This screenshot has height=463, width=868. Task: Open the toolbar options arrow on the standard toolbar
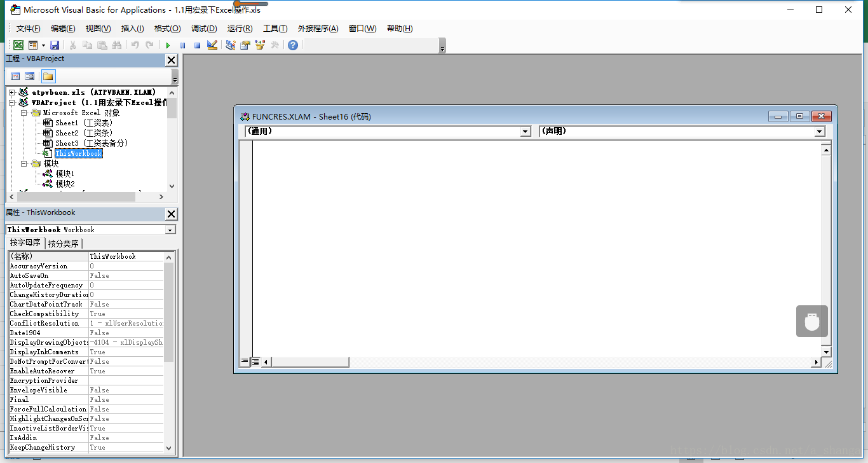pos(442,45)
